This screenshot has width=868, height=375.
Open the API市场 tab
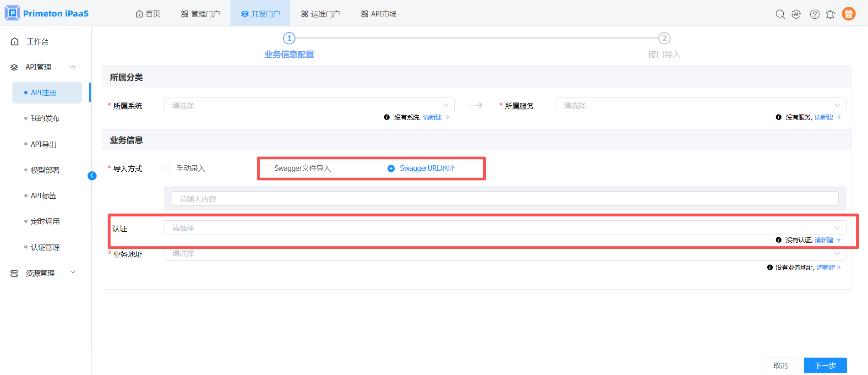[x=379, y=14]
